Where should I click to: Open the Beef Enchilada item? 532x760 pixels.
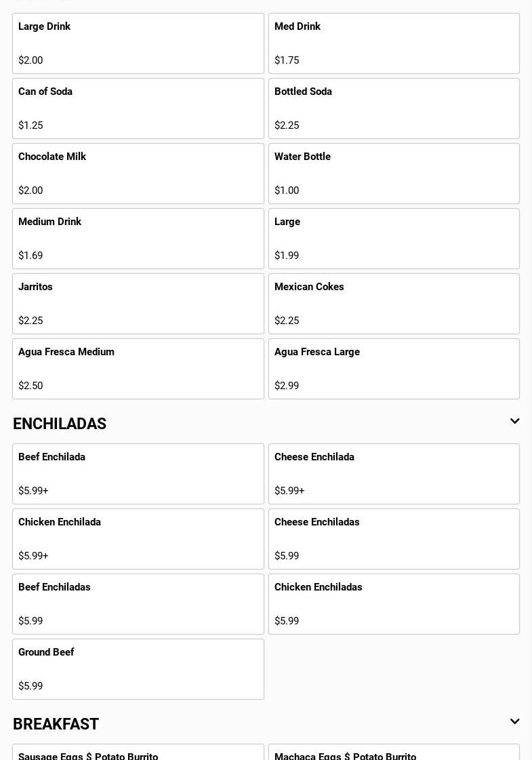138,474
